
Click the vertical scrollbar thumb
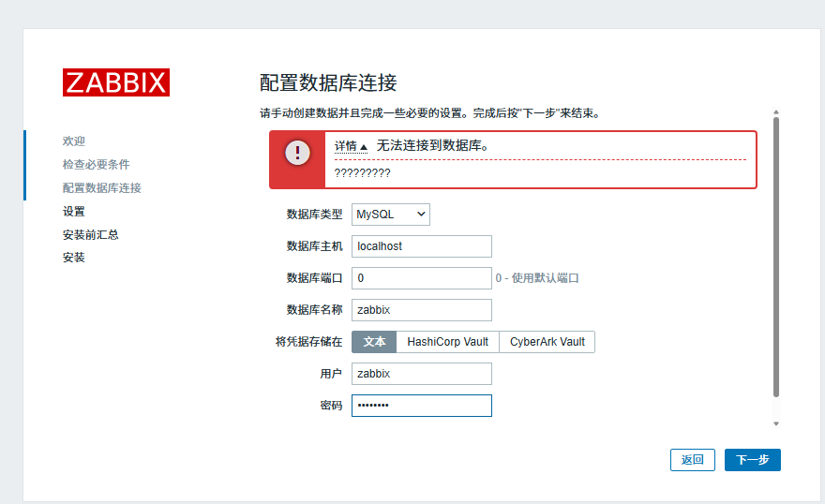coord(776,257)
